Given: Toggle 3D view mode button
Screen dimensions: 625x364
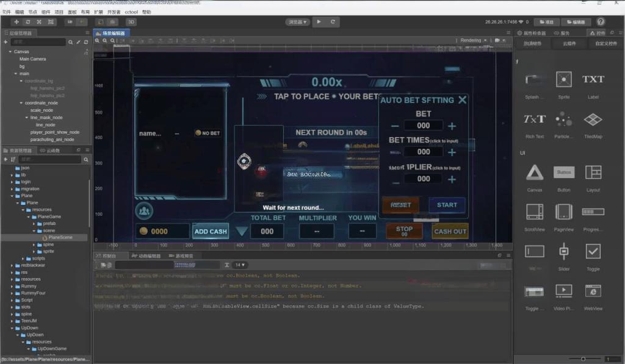Looking at the screenshot, I should pos(131,22).
